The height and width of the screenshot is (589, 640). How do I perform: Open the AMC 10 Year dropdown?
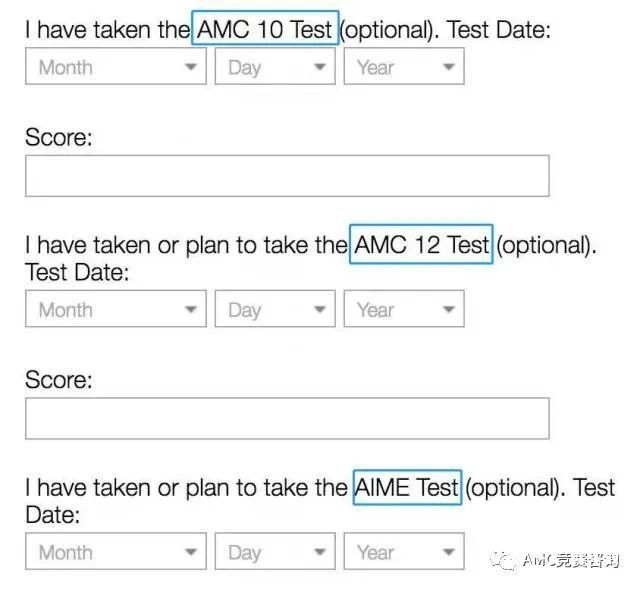pos(404,66)
